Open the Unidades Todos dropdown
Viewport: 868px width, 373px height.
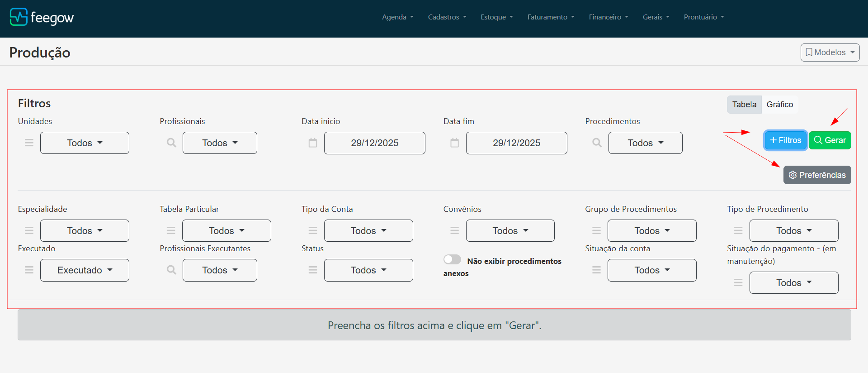pyautogui.click(x=85, y=143)
